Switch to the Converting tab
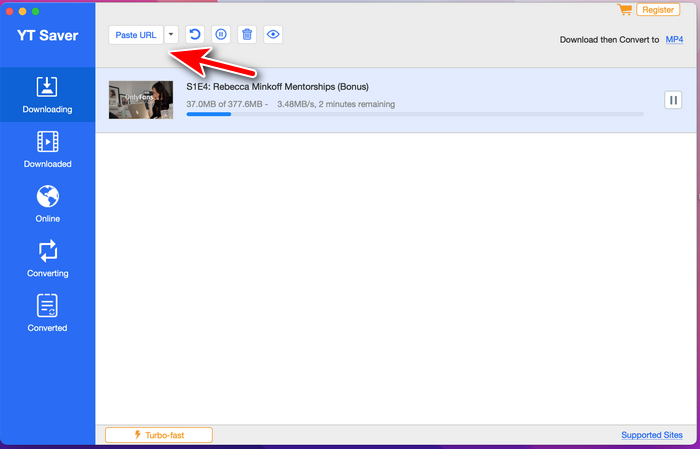This screenshot has width=700, height=449. 47,259
